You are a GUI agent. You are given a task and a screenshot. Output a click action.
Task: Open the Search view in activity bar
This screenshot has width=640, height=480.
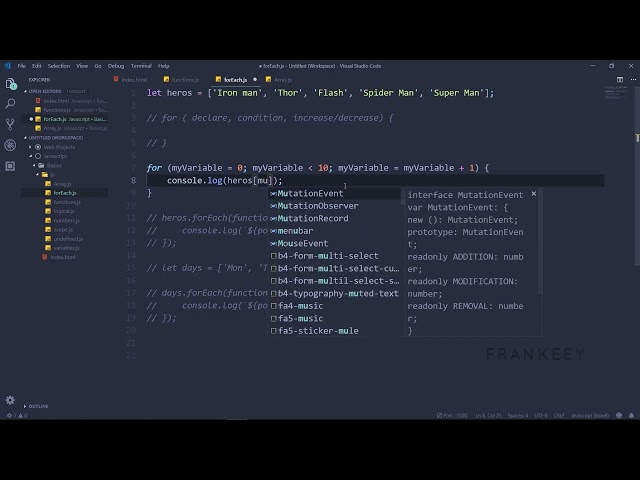(10, 103)
